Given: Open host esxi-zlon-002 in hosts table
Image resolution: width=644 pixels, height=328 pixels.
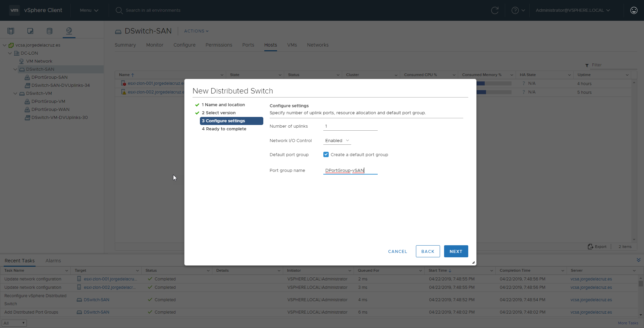Looking at the screenshot, I should pyautogui.click(x=156, y=92).
